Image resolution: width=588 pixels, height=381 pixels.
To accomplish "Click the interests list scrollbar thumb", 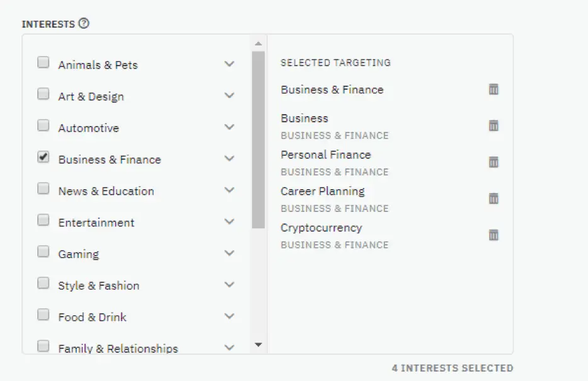I will click(x=258, y=139).
